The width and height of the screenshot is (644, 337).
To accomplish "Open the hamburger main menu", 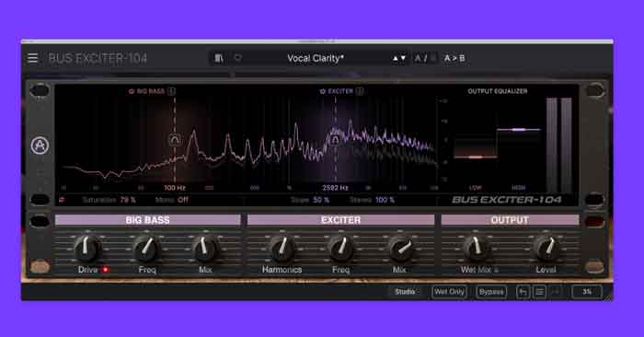I will 32,58.
